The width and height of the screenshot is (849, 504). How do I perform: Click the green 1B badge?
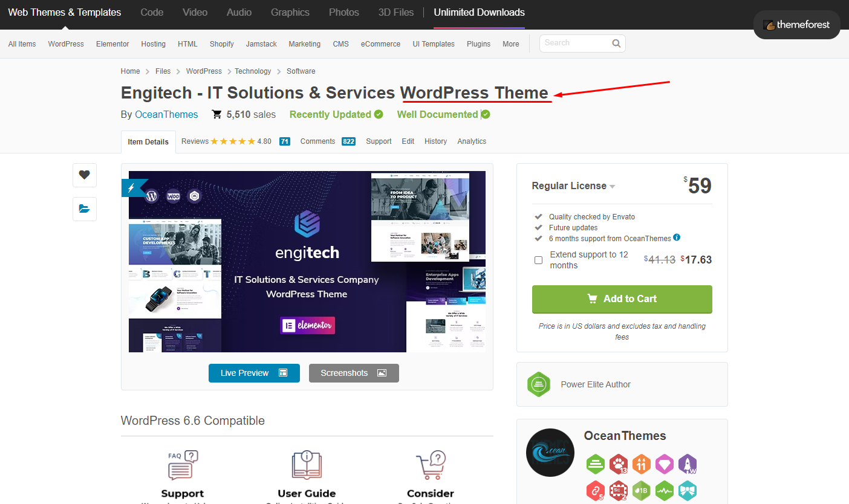pos(642,491)
